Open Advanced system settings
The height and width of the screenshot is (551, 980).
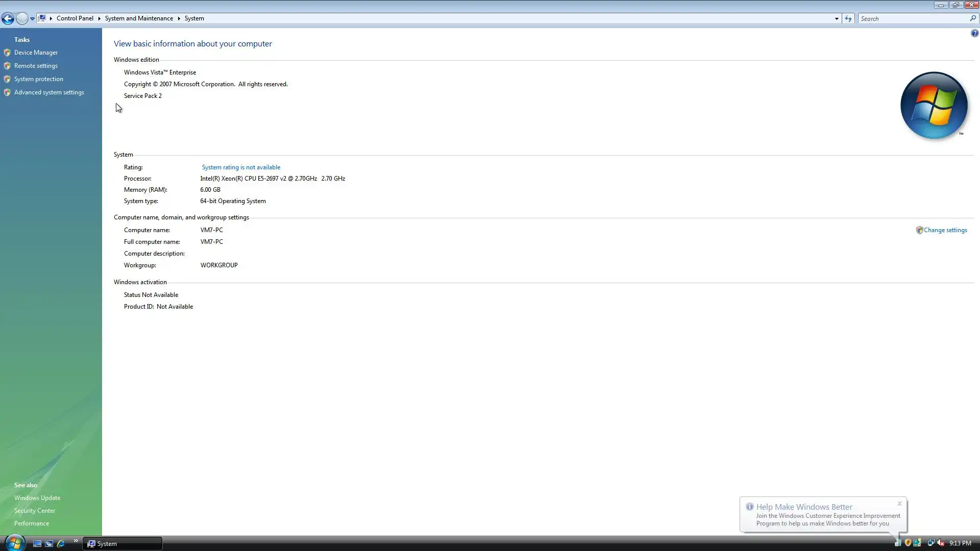[49, 92]
